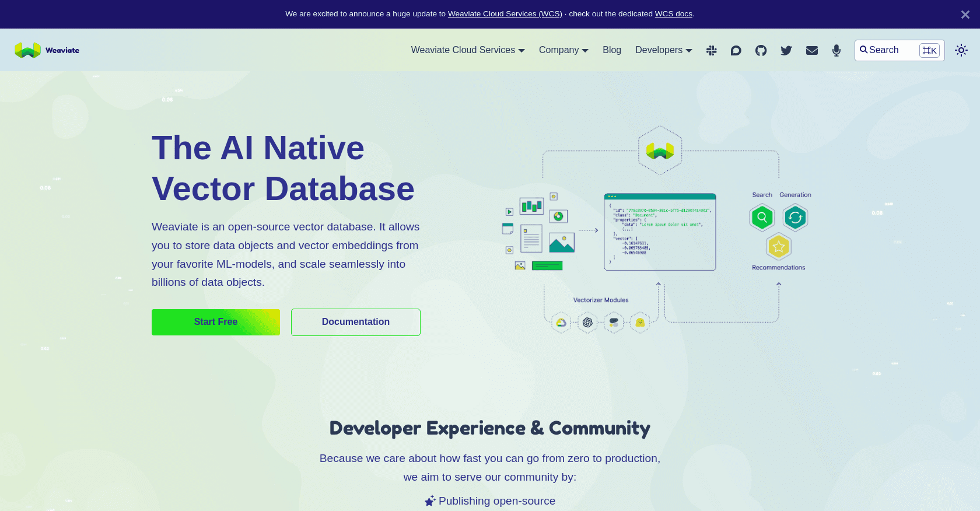The image size is (980, 511).
Task: Click the Generation hexagon icon
Action: pyautogui.click(x=795, y=218)
